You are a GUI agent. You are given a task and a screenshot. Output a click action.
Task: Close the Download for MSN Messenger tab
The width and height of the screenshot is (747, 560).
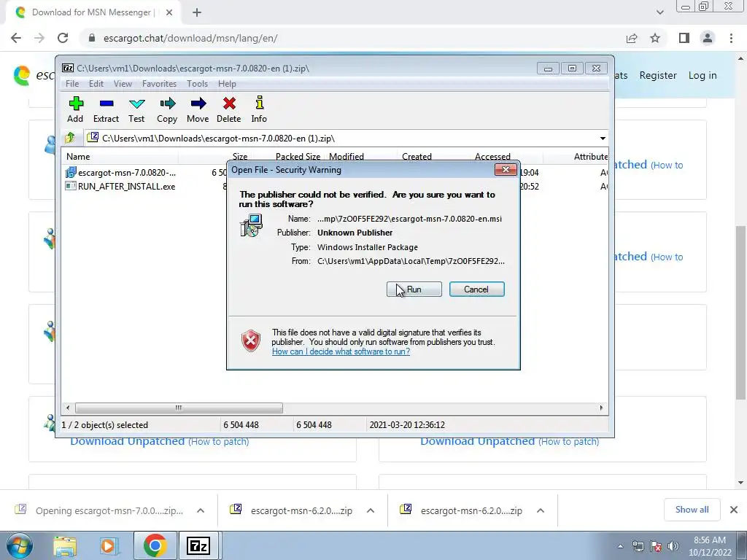[x=169, y=12]
